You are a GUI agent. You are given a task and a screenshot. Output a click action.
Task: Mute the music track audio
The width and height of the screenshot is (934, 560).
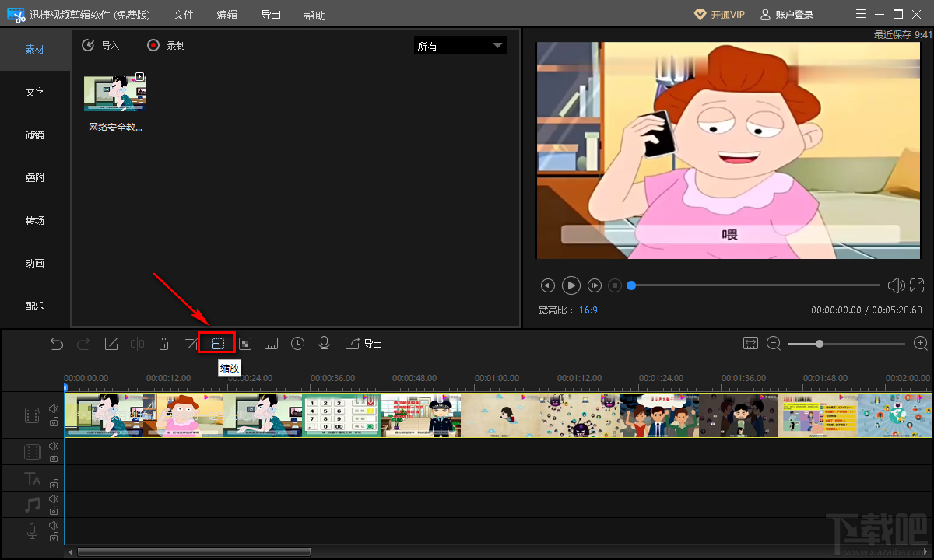coord(54,499)
